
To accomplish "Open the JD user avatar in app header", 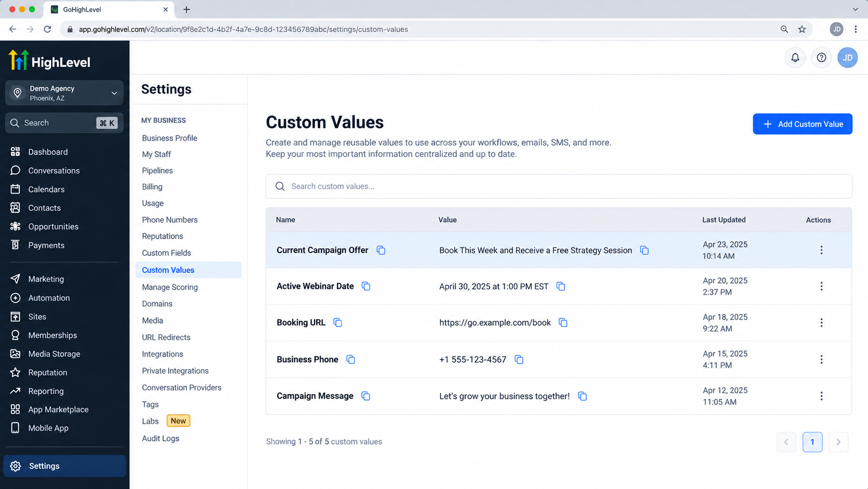I will pos(847,58).
